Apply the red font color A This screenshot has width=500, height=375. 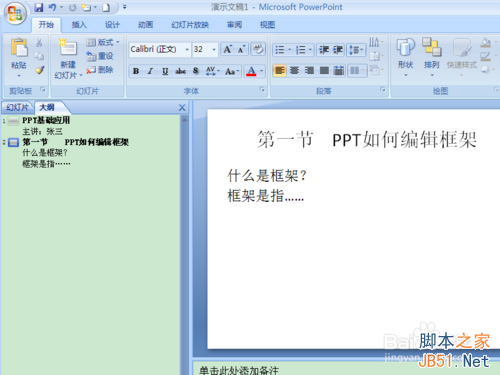tap(251, 71)
